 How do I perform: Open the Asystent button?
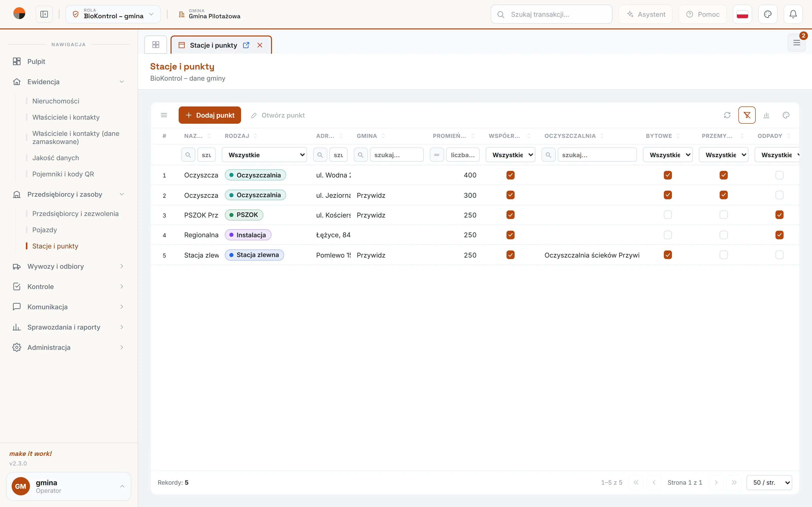[646, 14]
